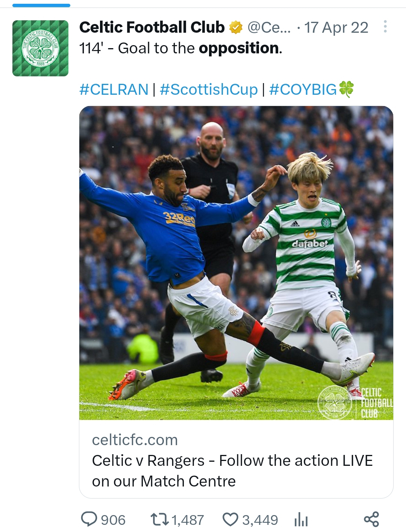Tap the gold verified badge
This screenshot has height=532, width=406.
(x=236, y=27)
